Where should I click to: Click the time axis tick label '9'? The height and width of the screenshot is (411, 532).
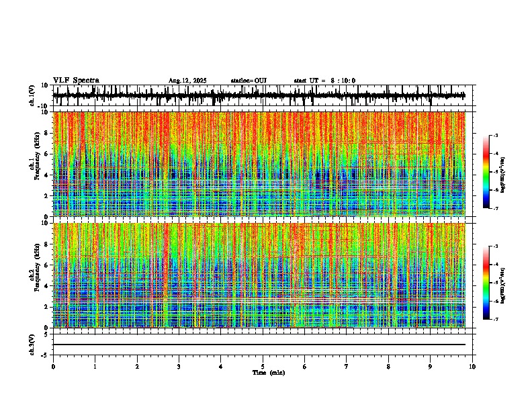click(x=430, y=367)
